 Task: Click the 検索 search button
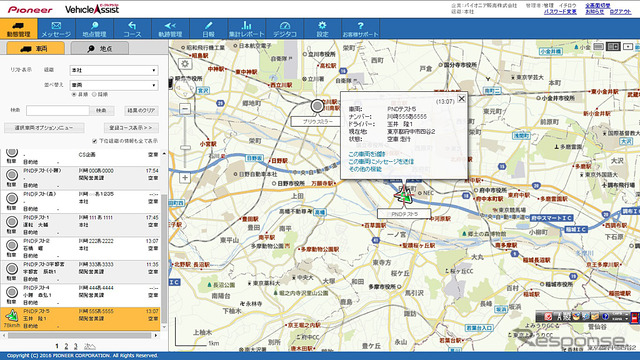(101, 110)
